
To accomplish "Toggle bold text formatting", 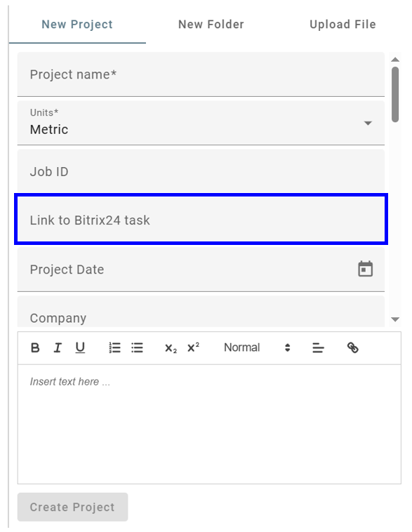I will 35,348.
